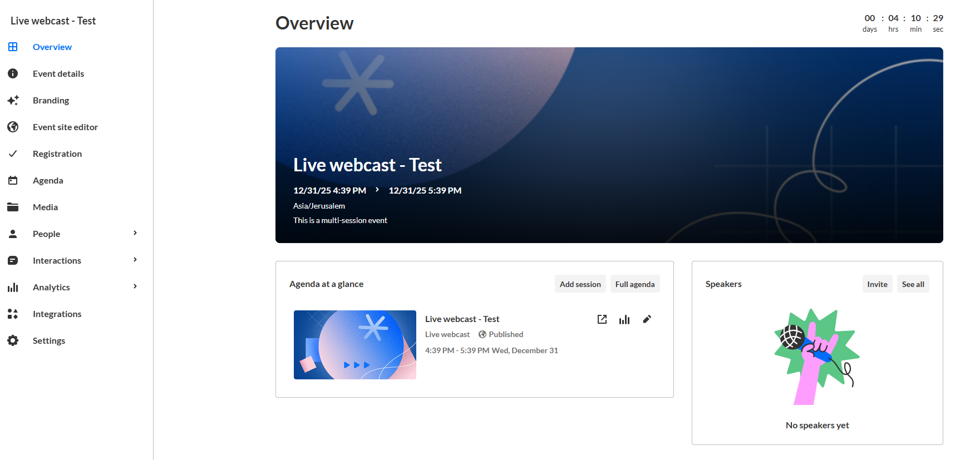980x460 pixels.
Task: Open the Overview menu item
Action: click(x=52, y=47)
